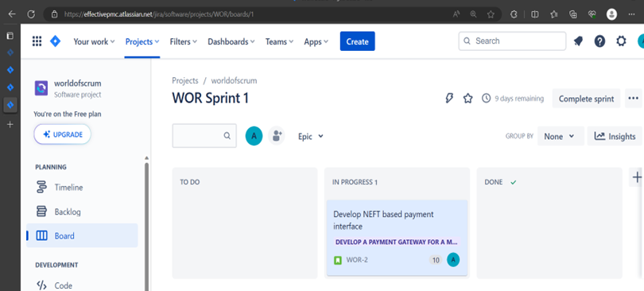This screenshot has width=644, height=291.
Task: Click the site lock icon in address bar
Action: click(x=54, y=14)
